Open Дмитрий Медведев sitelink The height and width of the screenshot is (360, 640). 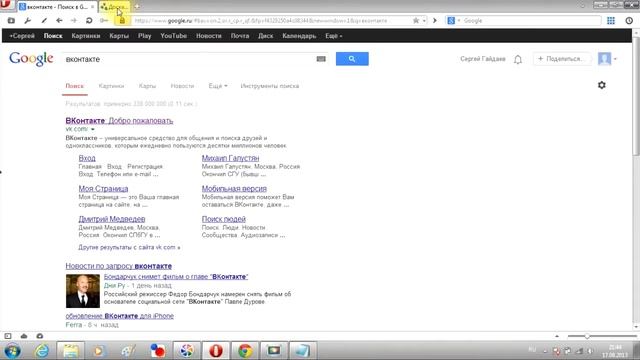point(112,219)
